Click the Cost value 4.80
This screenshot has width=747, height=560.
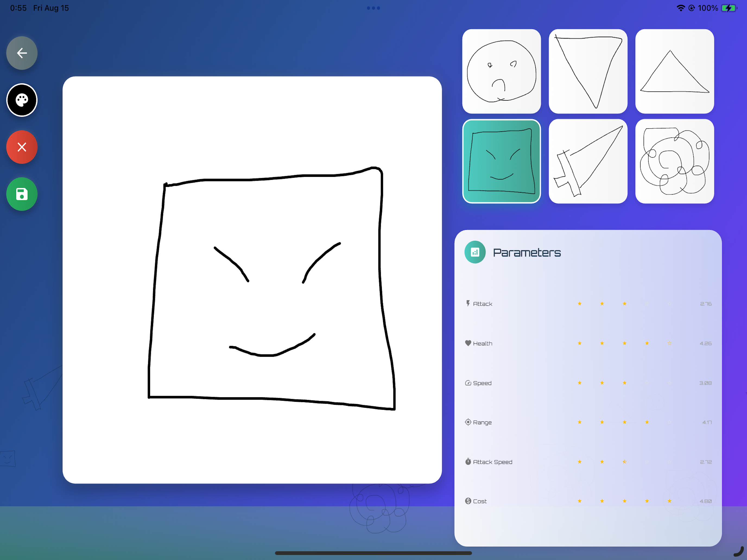[705, 501]
